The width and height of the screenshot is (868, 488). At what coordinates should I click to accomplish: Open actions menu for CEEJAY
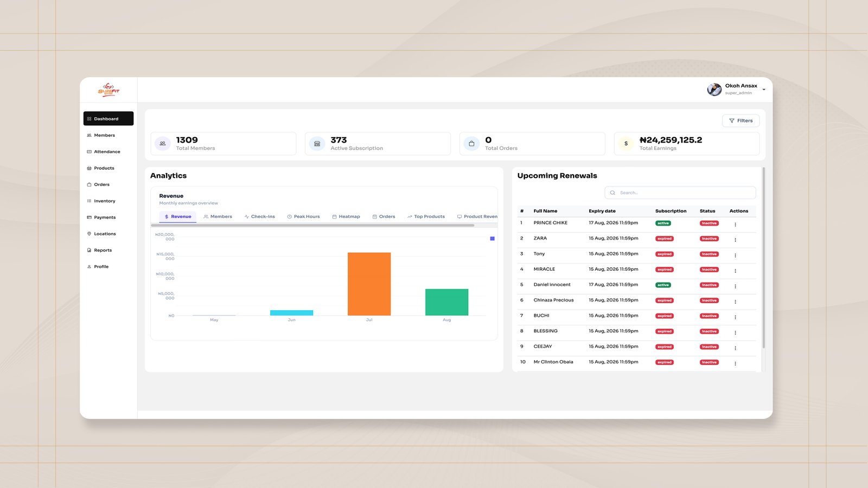[x=735, y=348]
